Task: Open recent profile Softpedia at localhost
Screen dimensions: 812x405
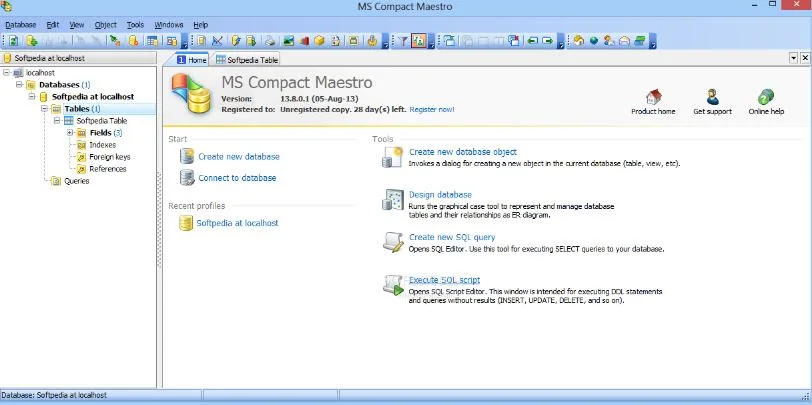Action: pos(237,223)
